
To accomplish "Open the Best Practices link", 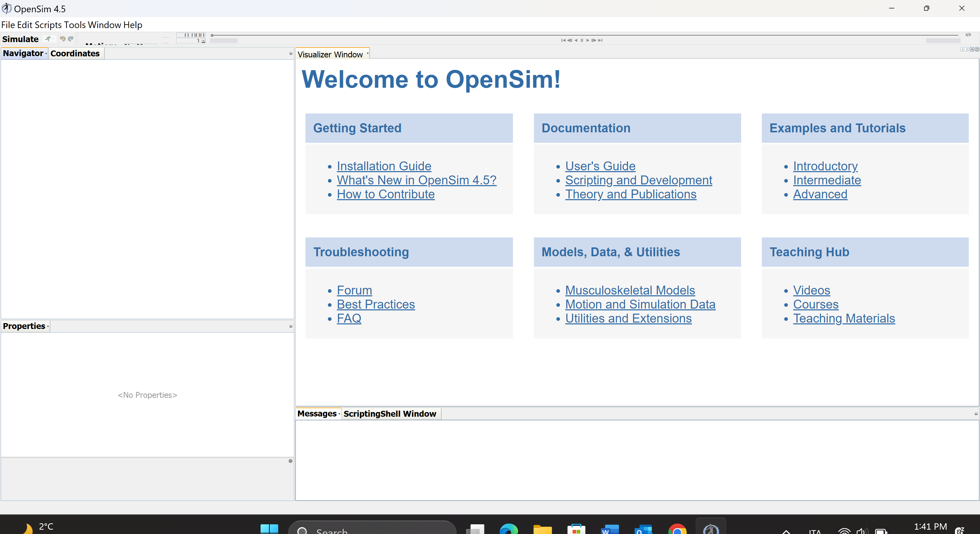I will click(x=376, y=304).
